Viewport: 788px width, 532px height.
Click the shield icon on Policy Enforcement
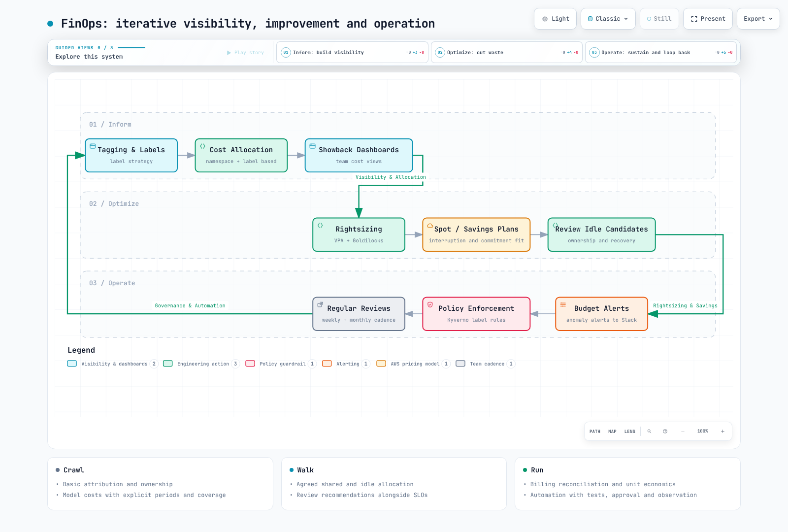click(430, 305)
